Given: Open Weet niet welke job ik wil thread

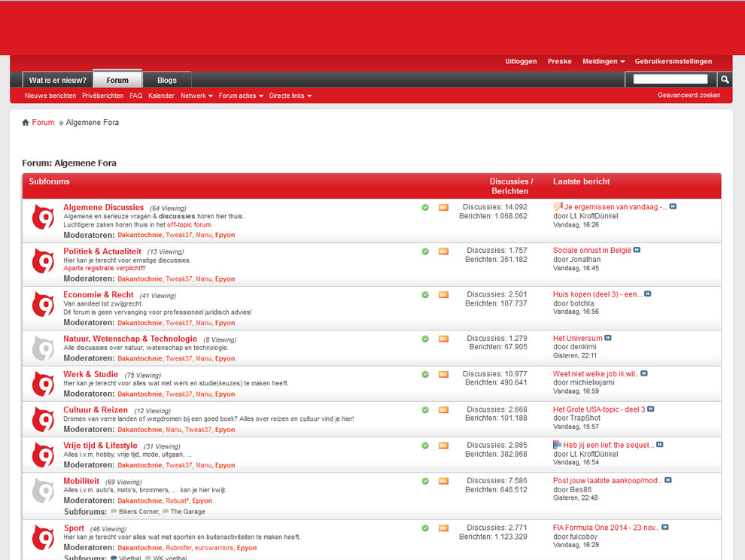Looking at the screenshot, I should 595,373.
